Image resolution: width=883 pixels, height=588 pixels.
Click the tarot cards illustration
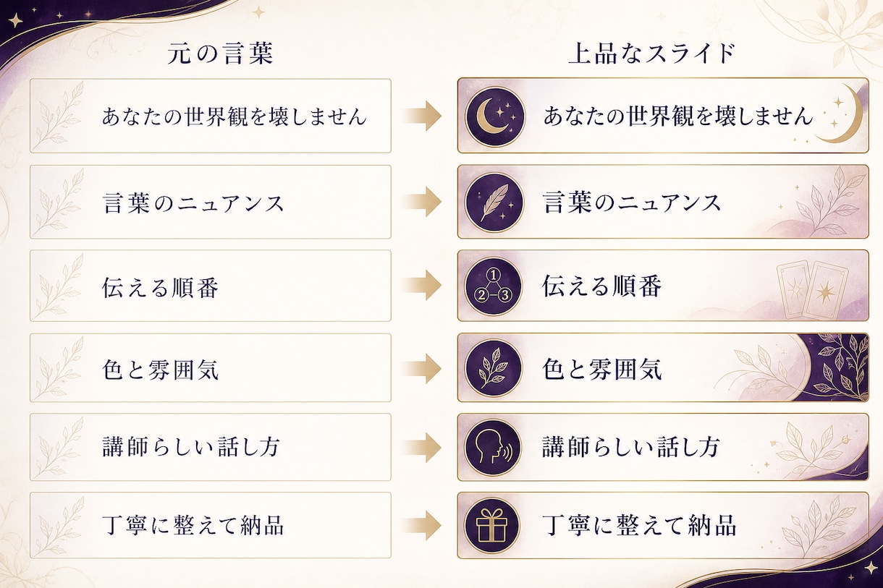812,289
